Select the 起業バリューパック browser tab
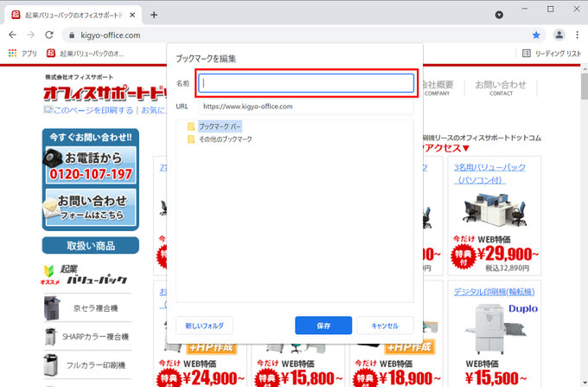Image resolution: width=588 pixels, height=387 pixels. click(73, 15)
